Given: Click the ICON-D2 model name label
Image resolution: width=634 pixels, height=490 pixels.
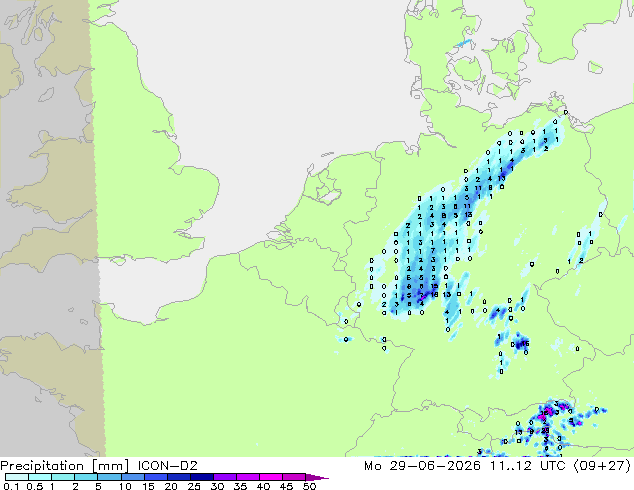Looking at the screenshot, I should pyautogui.click(x=167, y=466).
